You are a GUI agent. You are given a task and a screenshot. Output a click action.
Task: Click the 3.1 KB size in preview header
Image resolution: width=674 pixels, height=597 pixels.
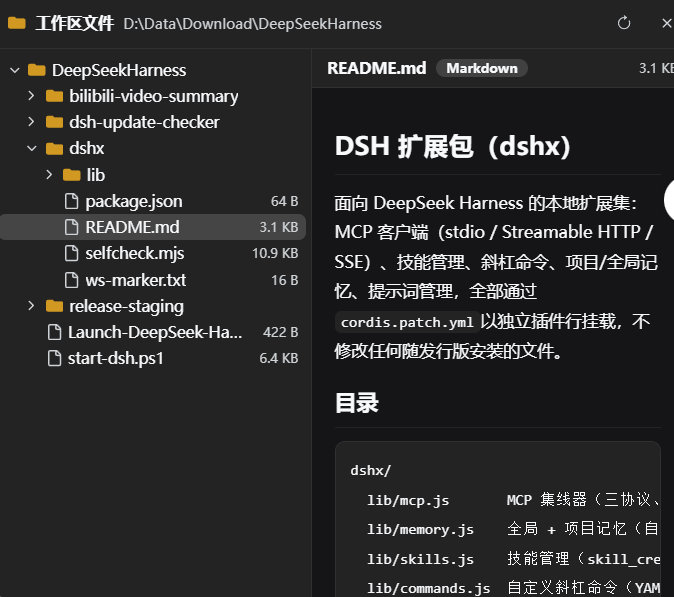(656, 68)
